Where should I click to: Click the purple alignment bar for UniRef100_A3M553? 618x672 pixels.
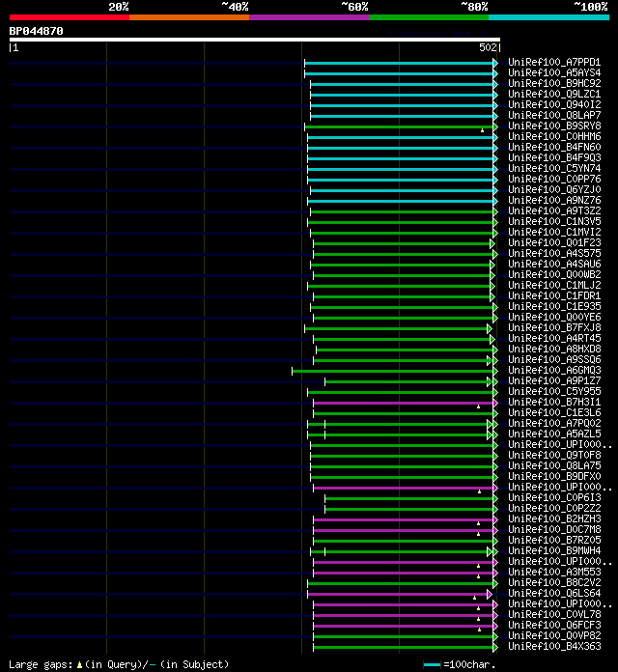point(404,573)
